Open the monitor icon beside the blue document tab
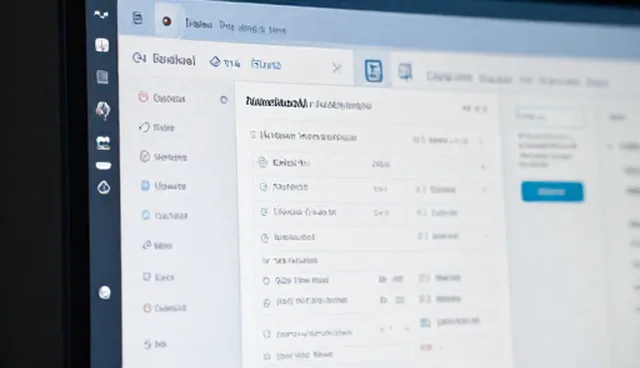Image resolution: width=640 pixels, height=368 pixels. coord(405,73)
